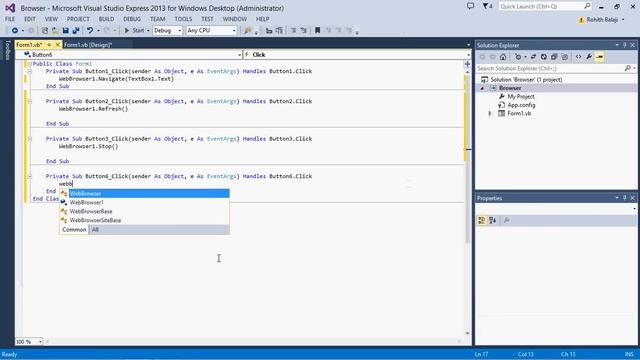The height and width of the screenshot is (360, 640).
Task: Click the Undo icon in toolbar
Action: click(90, 31)
